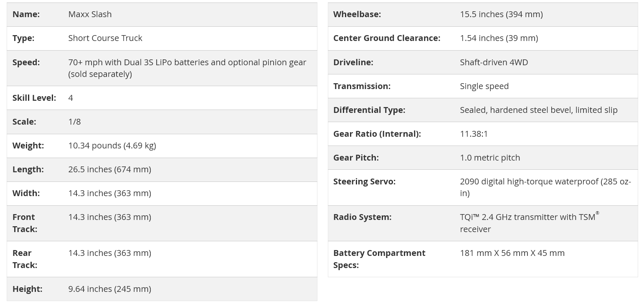Click the Skill Level label

coord(34,98)
